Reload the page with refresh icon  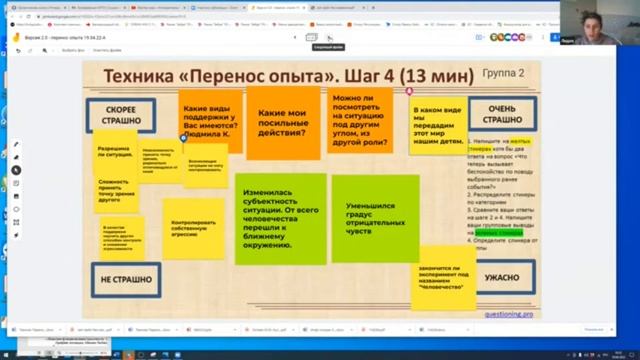(29, 17)
